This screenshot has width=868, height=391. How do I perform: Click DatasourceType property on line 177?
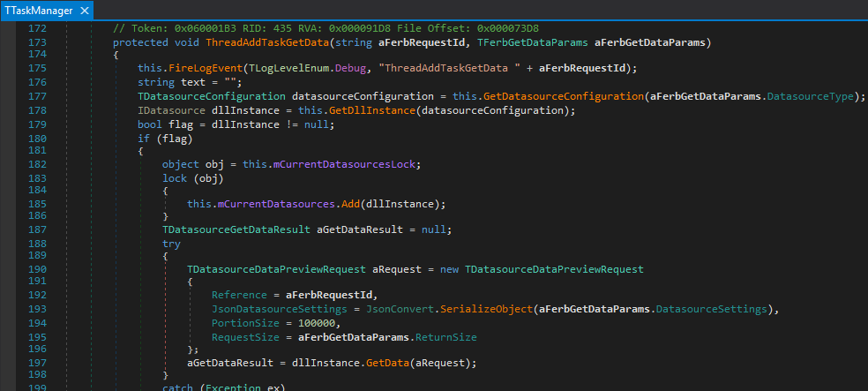click(x=809, y=96)
